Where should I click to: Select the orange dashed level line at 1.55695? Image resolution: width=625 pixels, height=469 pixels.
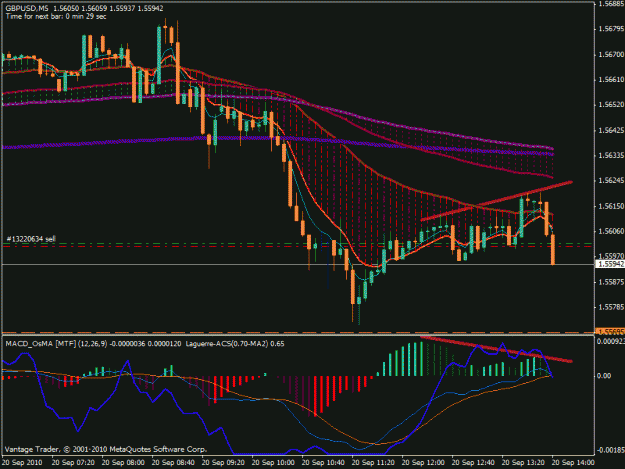coord(298,332)
